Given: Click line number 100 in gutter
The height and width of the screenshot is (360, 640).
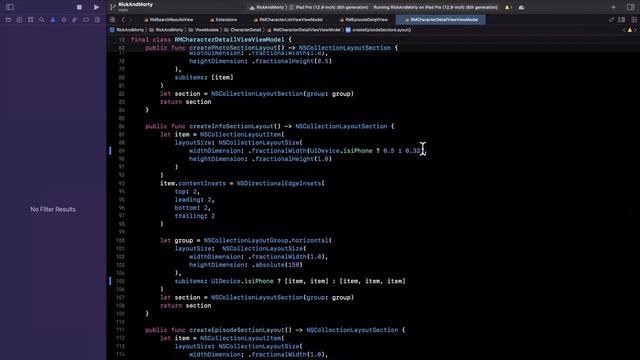Looking at the screenshot, I should point(120,240).
